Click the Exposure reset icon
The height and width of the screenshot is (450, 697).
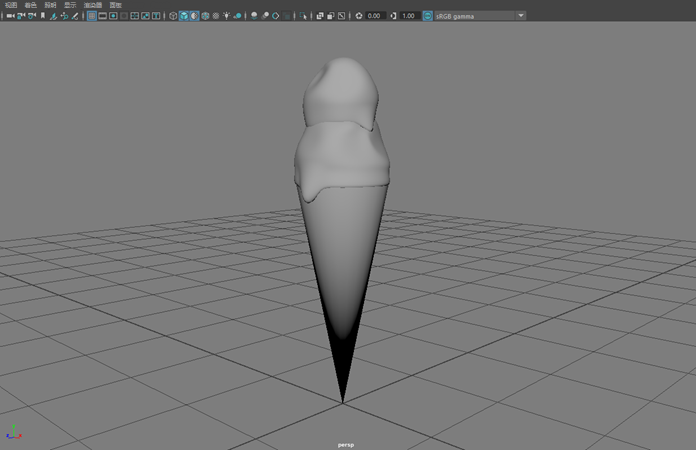click(359, 16)
